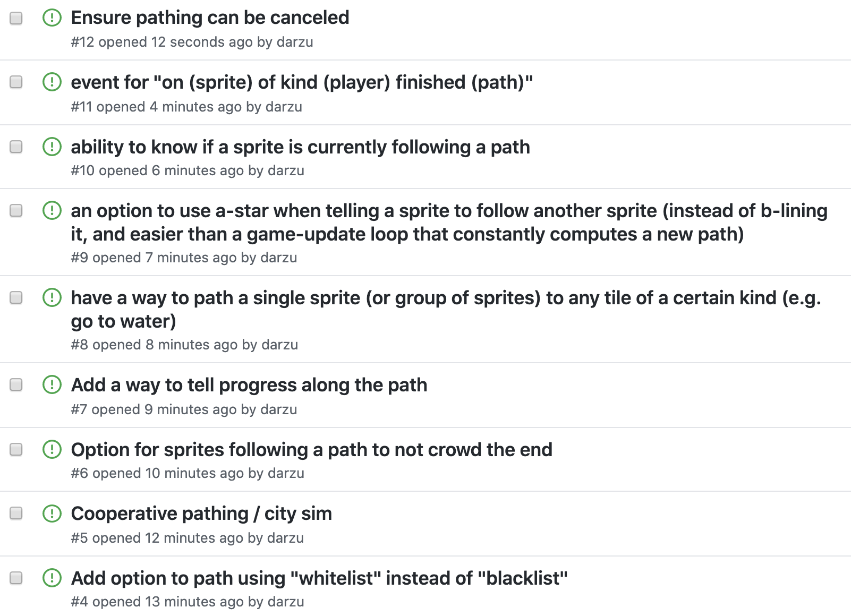Click author darzu on issue #12
This screenshot has height=616, width=851.
click(x=295, y=42)
